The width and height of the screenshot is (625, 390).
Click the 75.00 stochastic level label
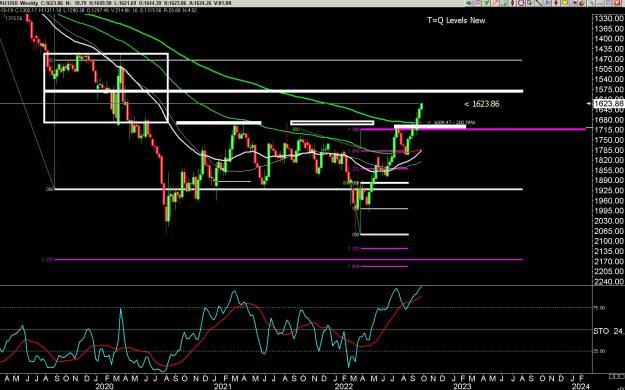600,308
